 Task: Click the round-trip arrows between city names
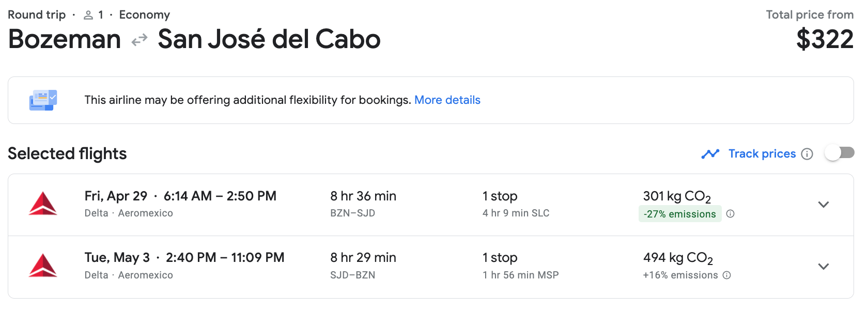click(139, 40)
